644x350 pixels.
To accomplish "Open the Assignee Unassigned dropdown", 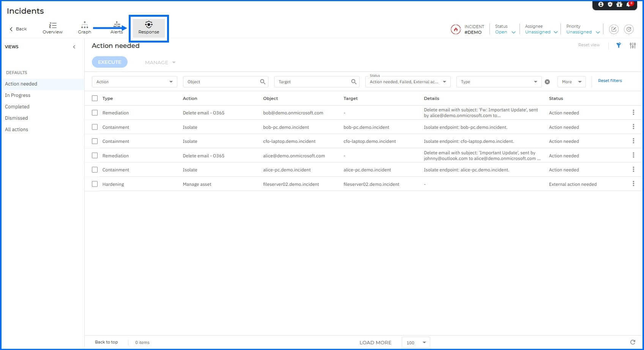I will click(x=541, y=32).
